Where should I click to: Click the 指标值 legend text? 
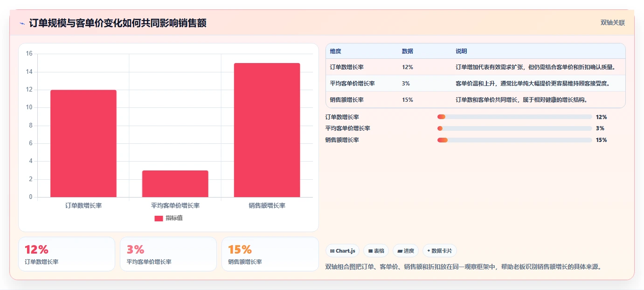pos(174,218)
